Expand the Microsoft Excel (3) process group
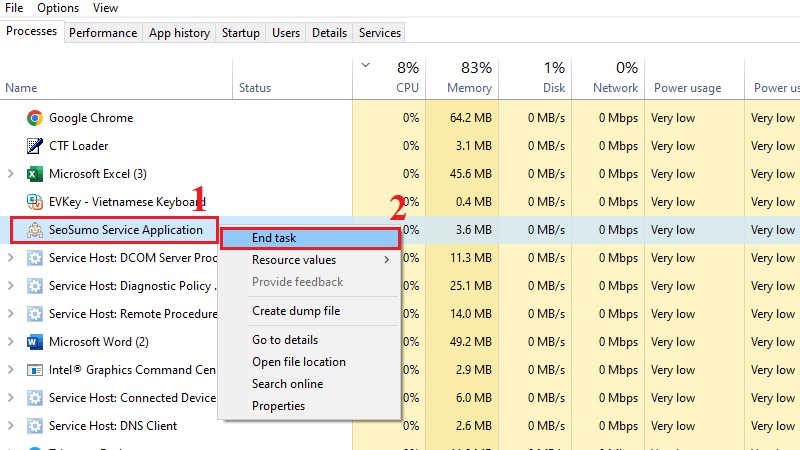Viewport: 800px width, 450px height. pyautogui.click(x=11, y=174)
